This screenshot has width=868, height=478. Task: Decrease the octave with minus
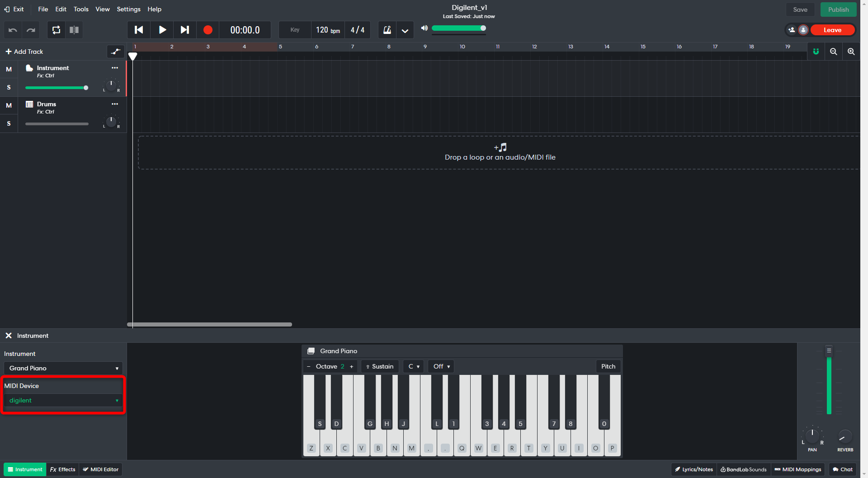pyautogui.click(x=309, y=366)
